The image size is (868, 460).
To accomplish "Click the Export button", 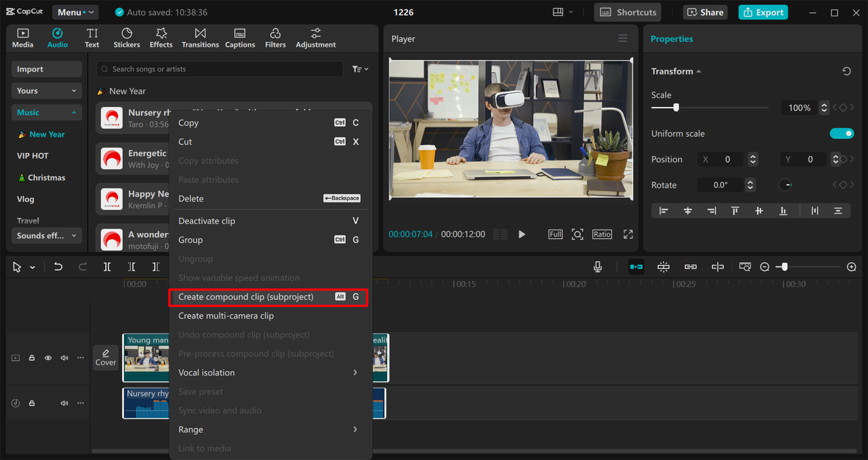I will click(762, 12).
